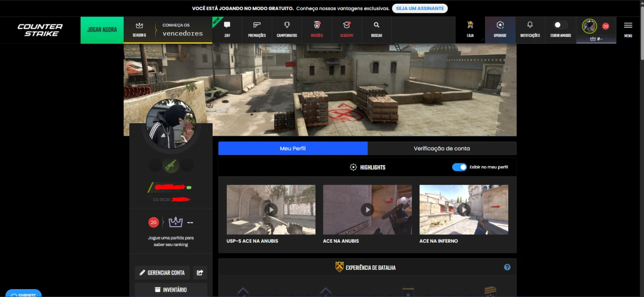644x297 pixels.
Task: Click the Suporte chat button
Action: (23, 293)
